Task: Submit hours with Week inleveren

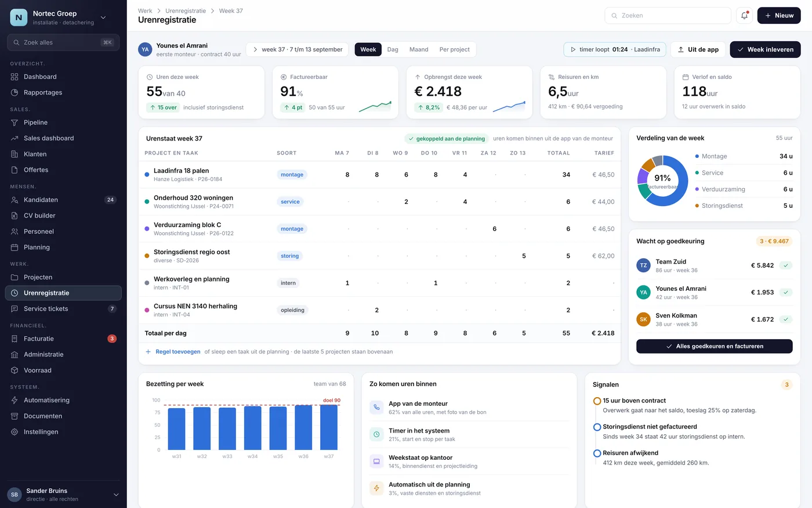Action: point(765,49)
